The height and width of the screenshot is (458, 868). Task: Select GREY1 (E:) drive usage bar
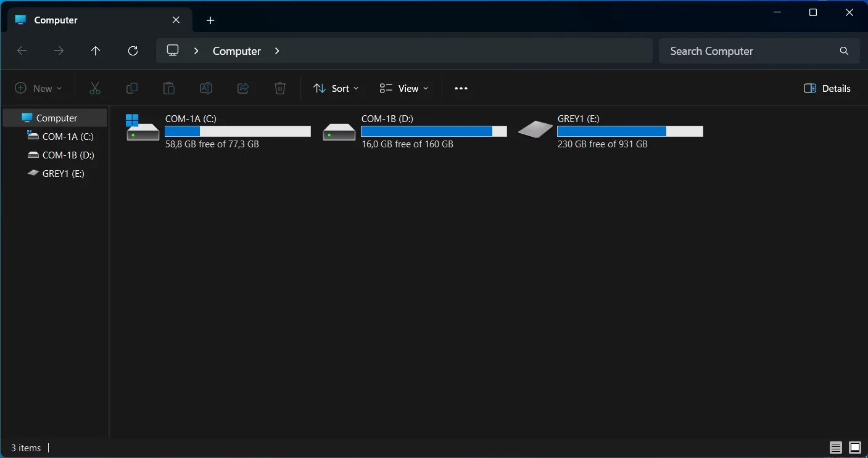tap(630, 131)
